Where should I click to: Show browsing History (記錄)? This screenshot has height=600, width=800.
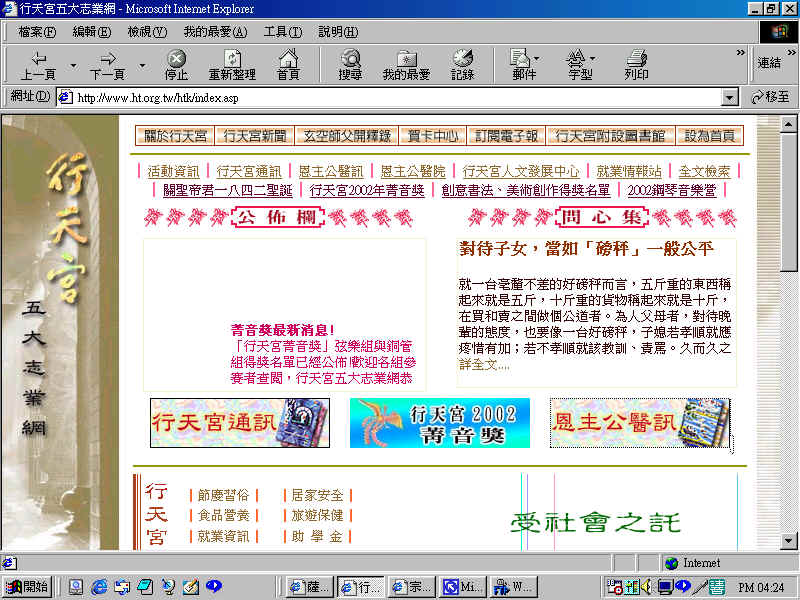(x=462, y=65)
